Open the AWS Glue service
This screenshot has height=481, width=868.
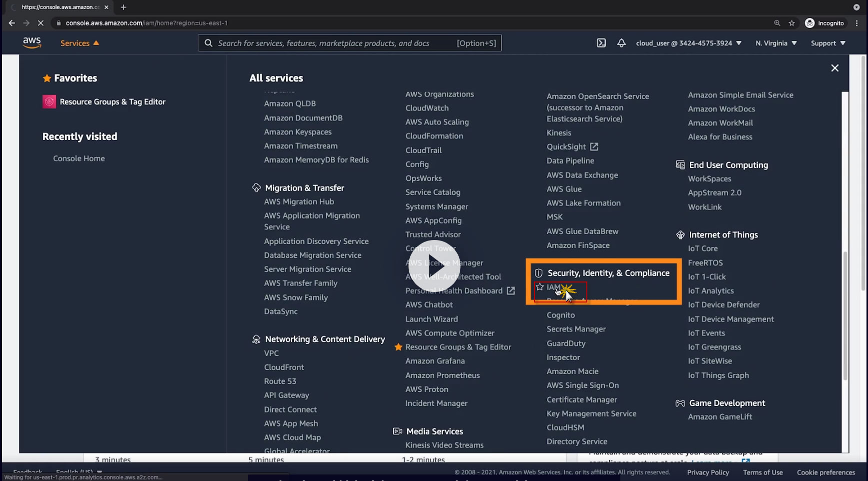564,189
